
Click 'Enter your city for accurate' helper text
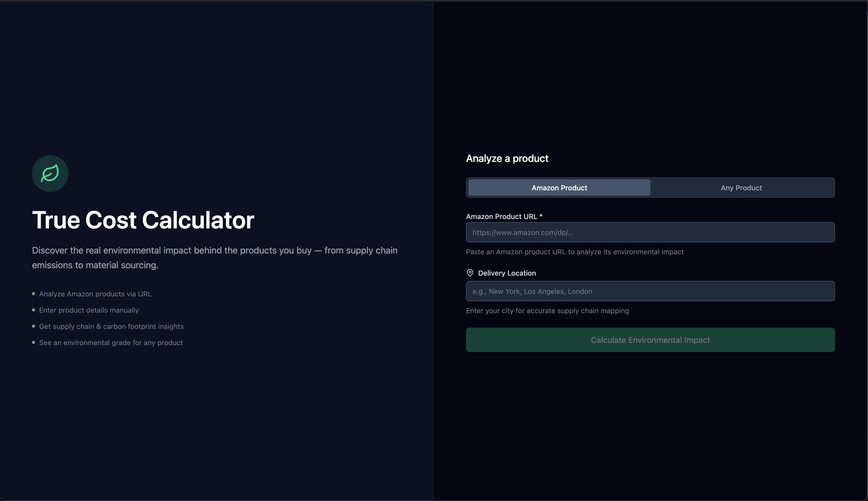click(547, 311)
